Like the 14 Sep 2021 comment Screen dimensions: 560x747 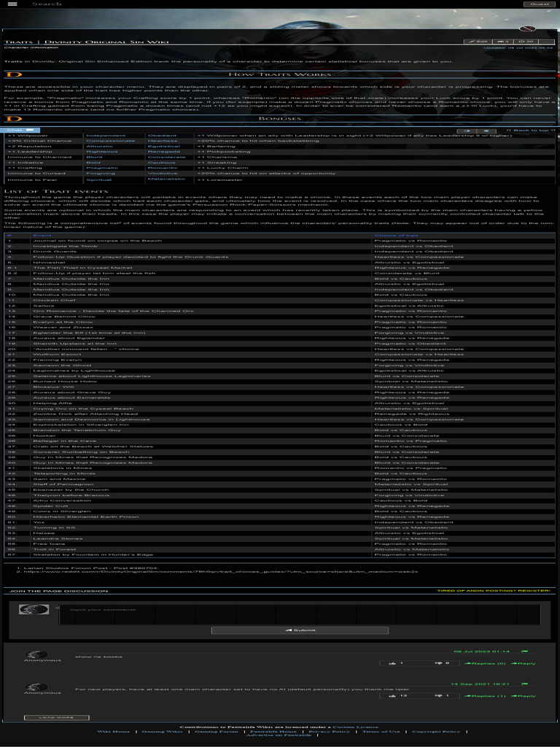click(x=397, y=696)
